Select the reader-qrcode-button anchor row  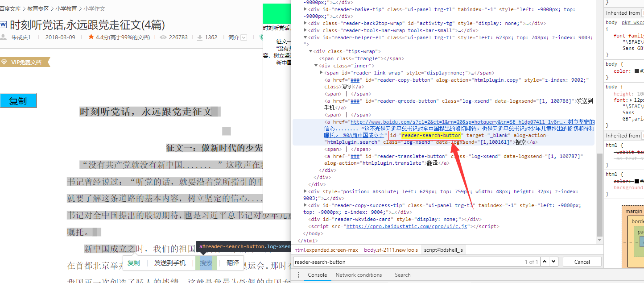point(458,104)
